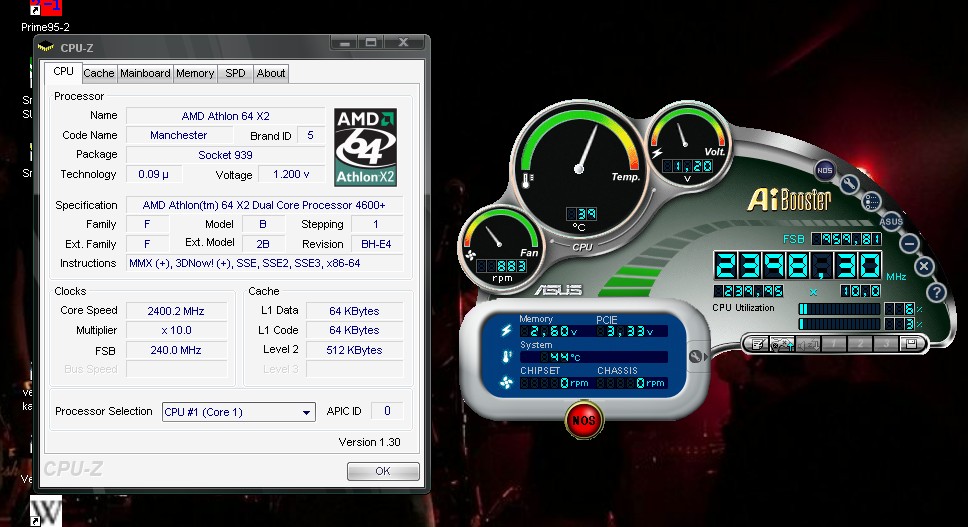This screenshot has height=527, width=968.
Task: Click the CHASSIS fan rpm readout
Action: tap(631, 383)
